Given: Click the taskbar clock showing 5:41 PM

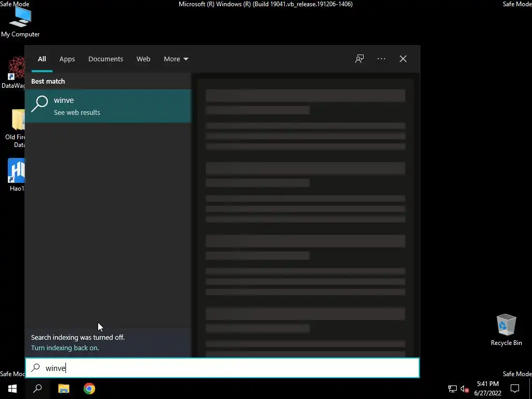Looking at the screenshot, I should (x=487, y=389).
